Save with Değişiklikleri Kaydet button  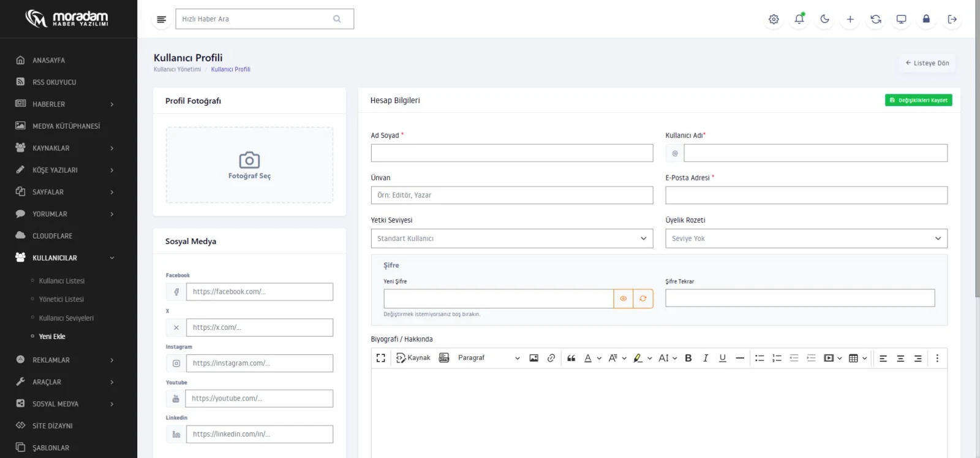click(918, 100)
